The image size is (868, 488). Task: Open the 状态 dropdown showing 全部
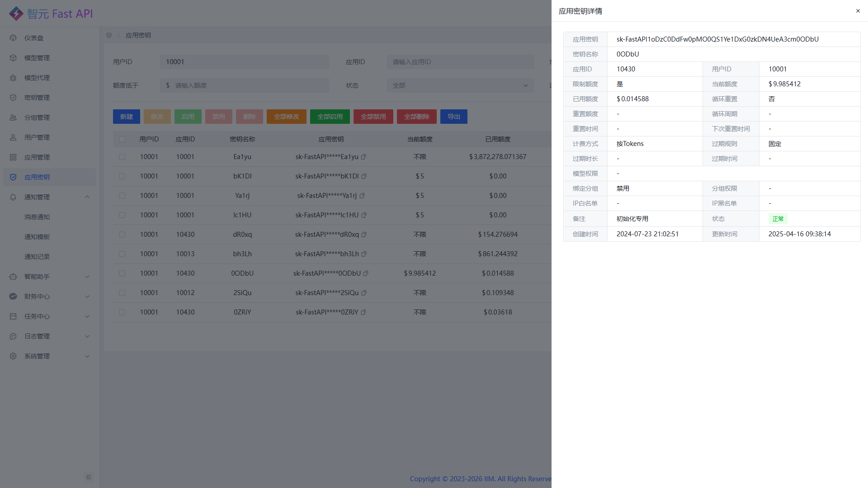pos(460,85)
